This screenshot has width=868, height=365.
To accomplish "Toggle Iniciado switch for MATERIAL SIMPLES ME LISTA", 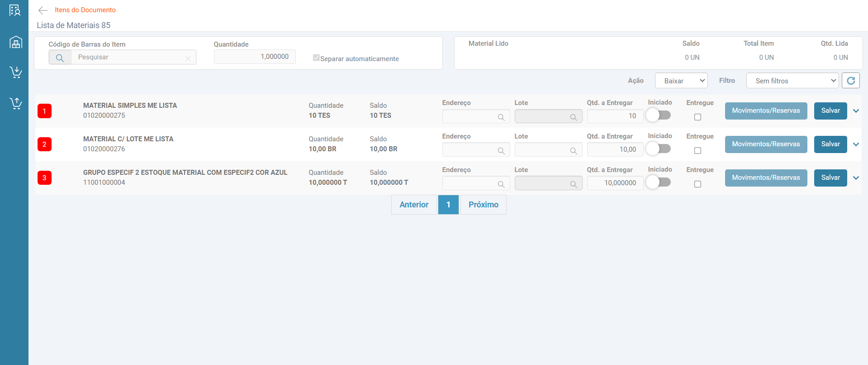I will (658, 115).
